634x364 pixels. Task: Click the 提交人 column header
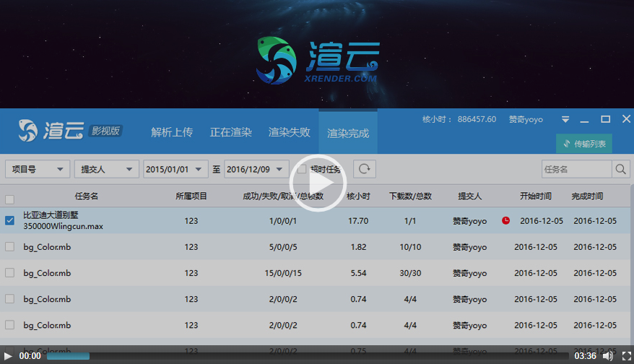[470, 196]
